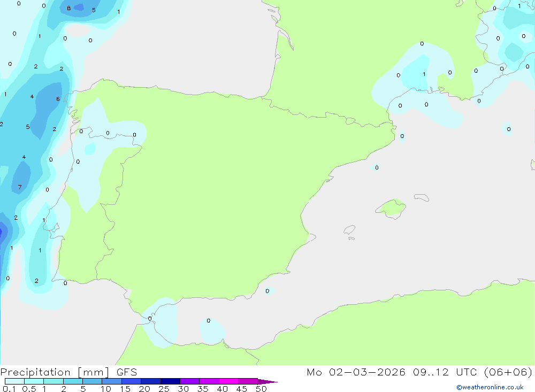This screenshot has height=392, width=535.
Task: Click the '0.5' legend scale label
Action: [x=29, y=389]
